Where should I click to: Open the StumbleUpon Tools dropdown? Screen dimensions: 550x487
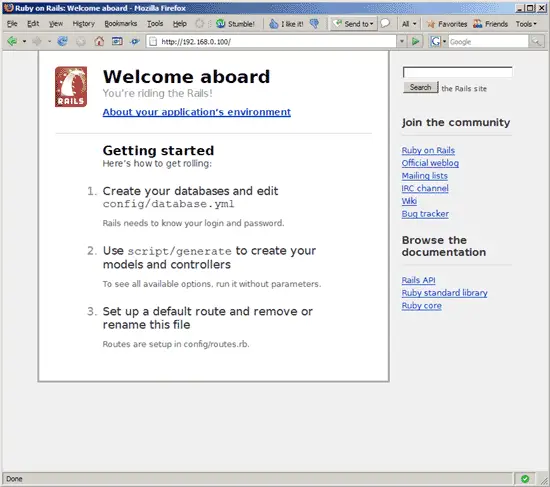tap(526, 24)
